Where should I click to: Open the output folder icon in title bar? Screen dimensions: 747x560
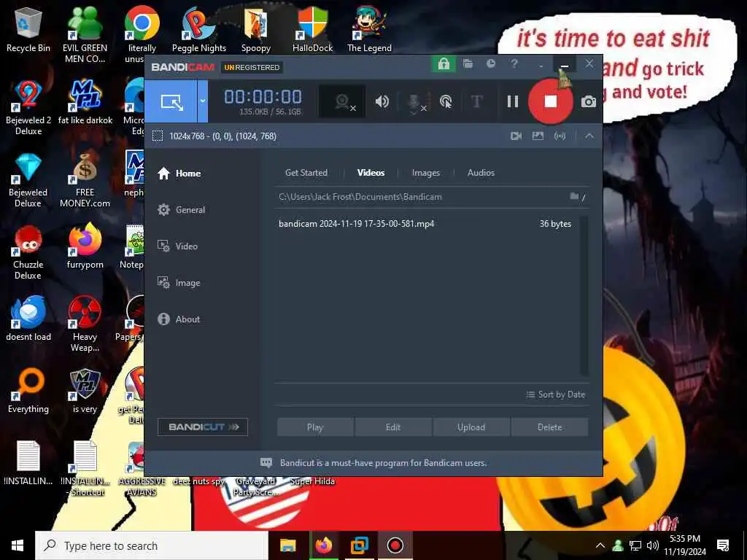click(x=468, y=64)
